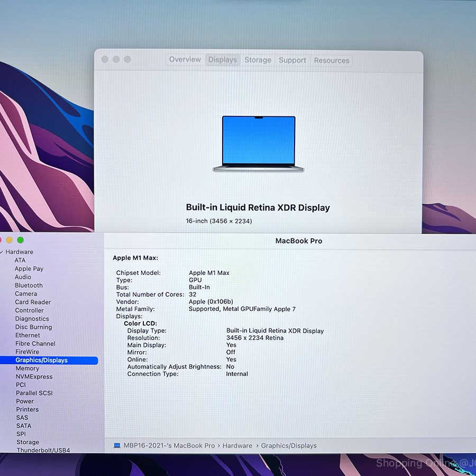Select SPI in the sidebar
Viewport: 476px width, 476px height.
point(21,434)
